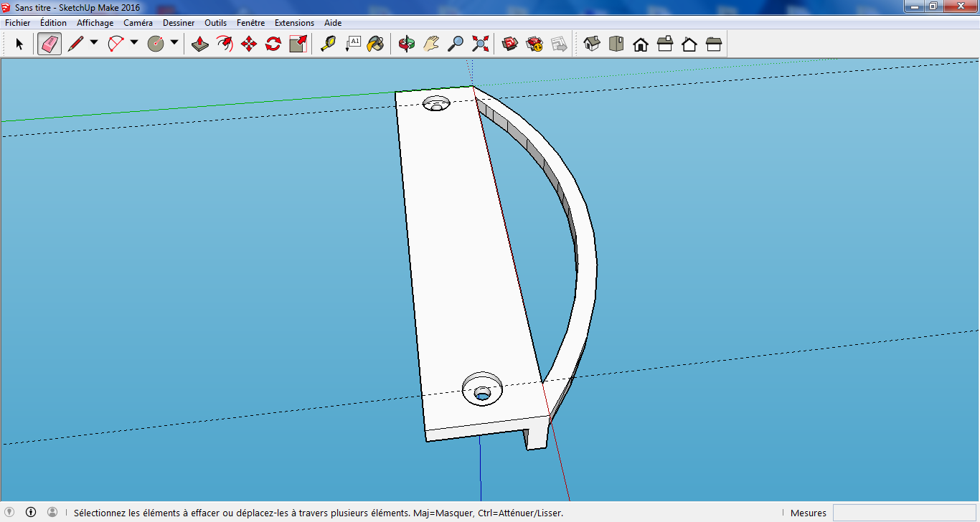
Task: Pick the Tape Measure tool
Action: pyautogui.click(x=328, y=44)
